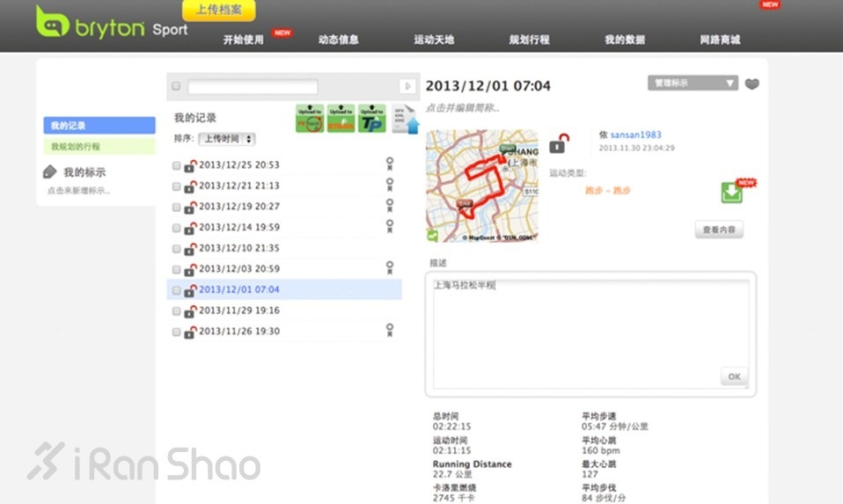Click the share icon on the map corner
Screen dimensions: 843x504
(x=433, y=235)
